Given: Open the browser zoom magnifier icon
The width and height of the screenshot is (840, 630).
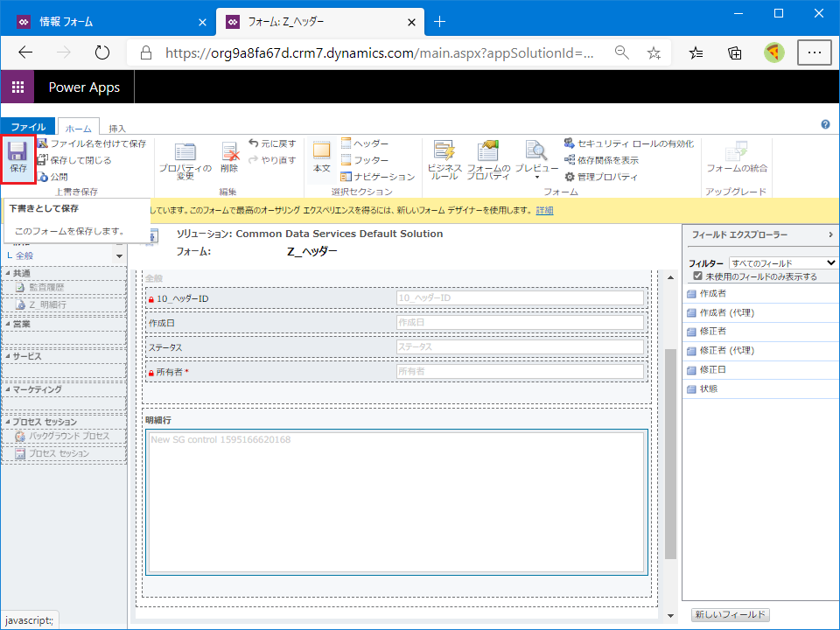Looking at the screenshot, I should point(621,52).
